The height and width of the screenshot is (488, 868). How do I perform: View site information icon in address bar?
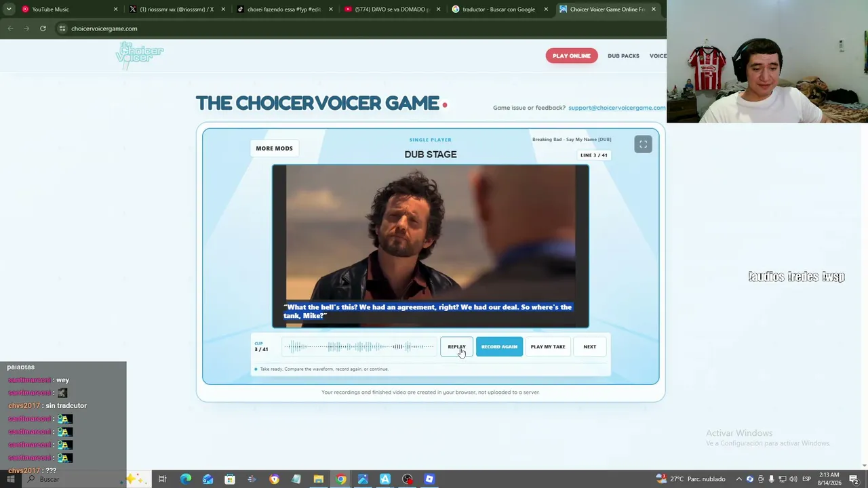62,28
